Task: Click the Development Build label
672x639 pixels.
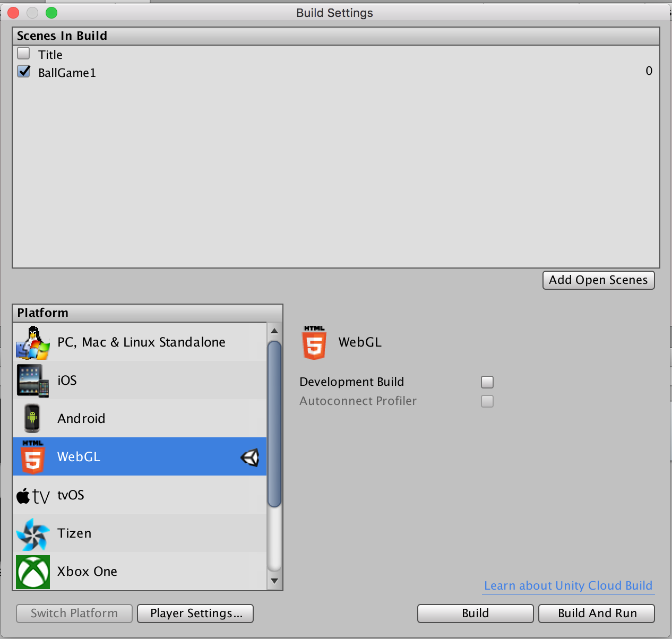Action: pos(352,382)
